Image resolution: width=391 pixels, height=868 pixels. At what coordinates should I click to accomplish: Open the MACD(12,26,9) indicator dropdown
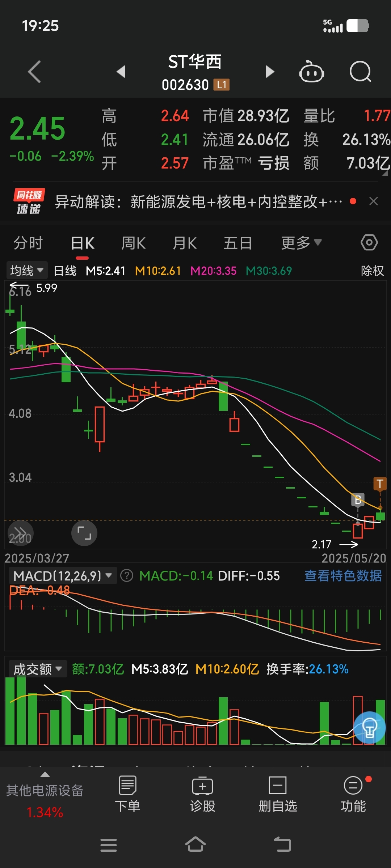pyautogui.click(x=63, y=575)
